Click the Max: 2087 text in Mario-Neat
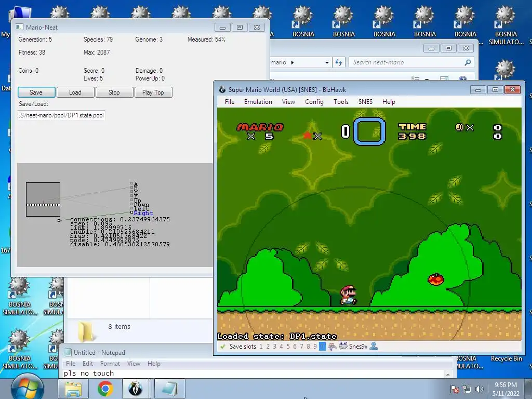The image size is (532, 399). (97, 52)
